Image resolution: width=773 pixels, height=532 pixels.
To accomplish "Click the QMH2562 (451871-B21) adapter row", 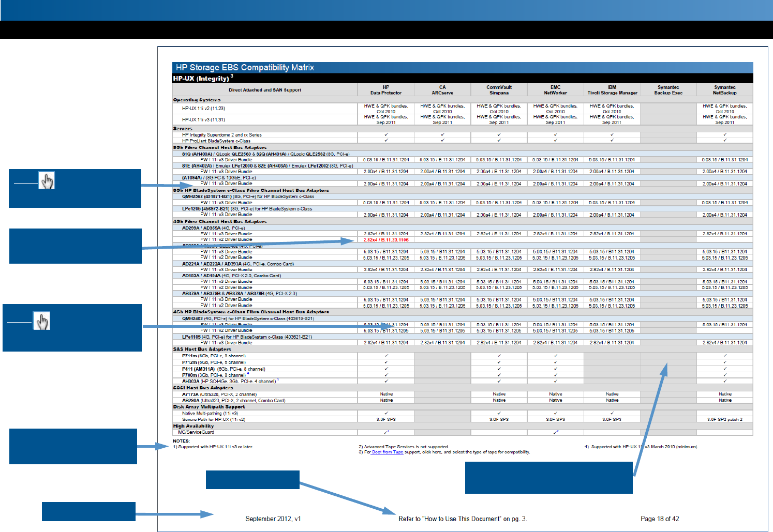I will tap(248, 196).
